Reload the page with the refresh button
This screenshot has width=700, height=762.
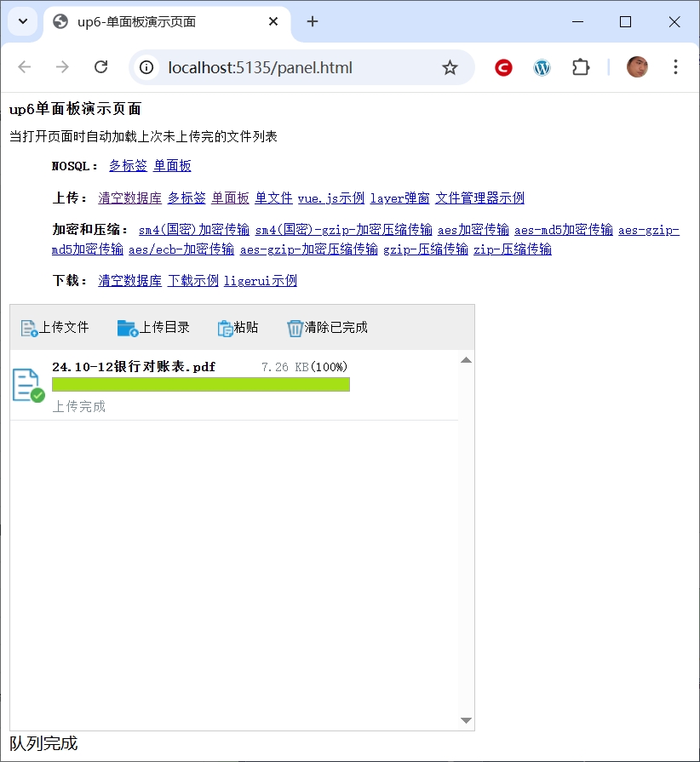click(x=100, y=67)
